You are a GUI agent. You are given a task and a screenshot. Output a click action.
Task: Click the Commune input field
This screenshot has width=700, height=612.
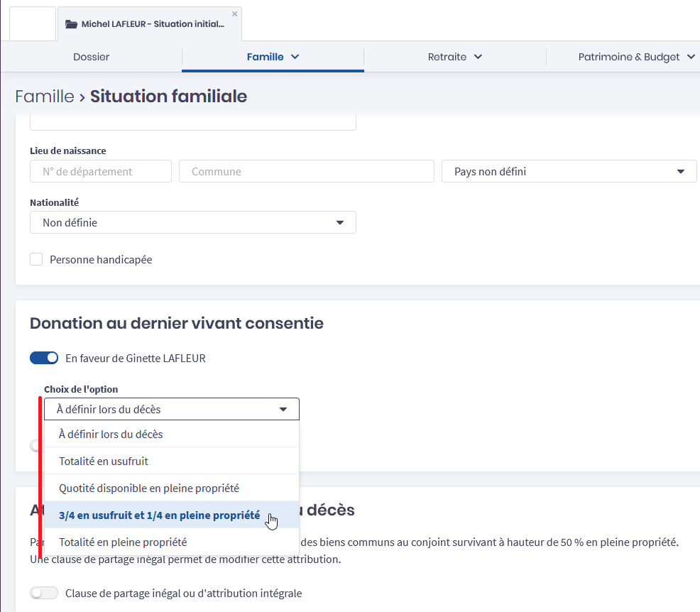[306, 172]
